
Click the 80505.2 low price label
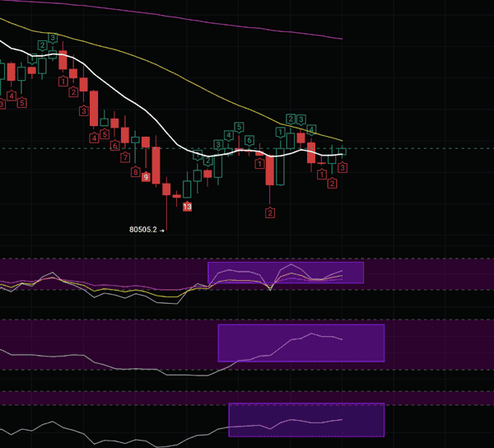[145, 231]
